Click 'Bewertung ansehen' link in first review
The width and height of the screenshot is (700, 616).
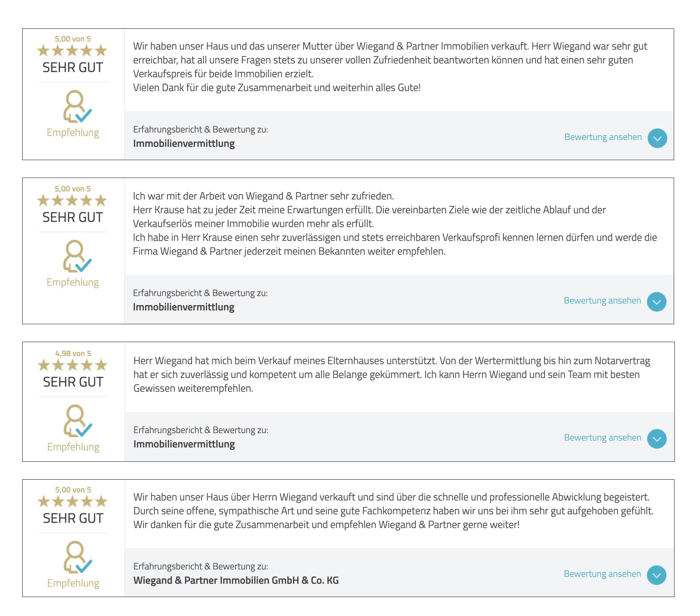point(603,137)
